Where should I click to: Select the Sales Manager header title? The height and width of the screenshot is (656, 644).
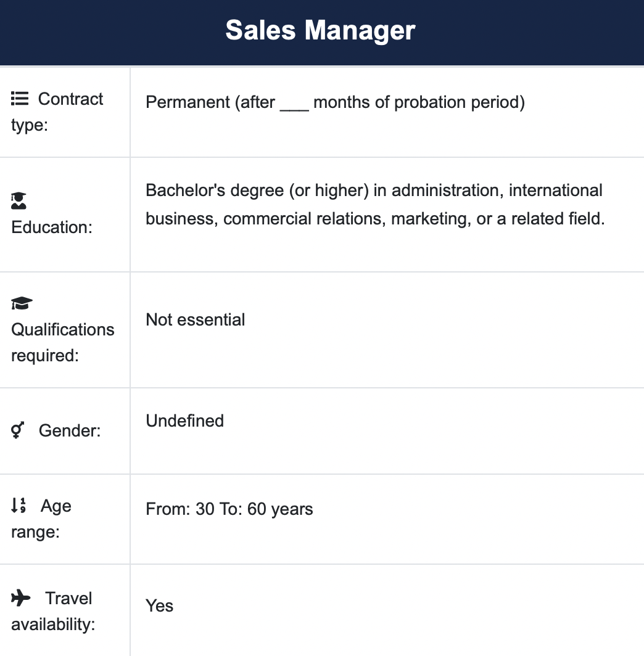320,30
